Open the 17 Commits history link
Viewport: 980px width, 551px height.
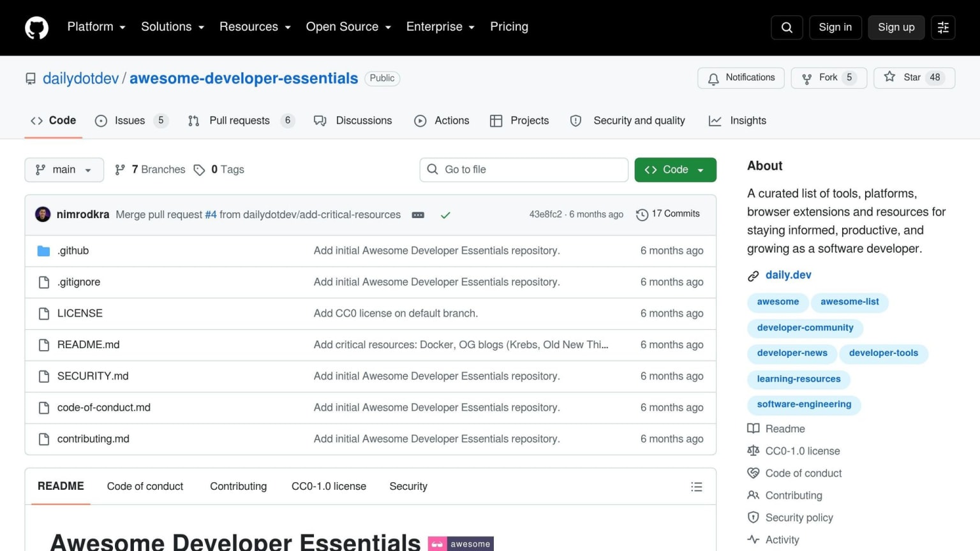tap(668, 214)
